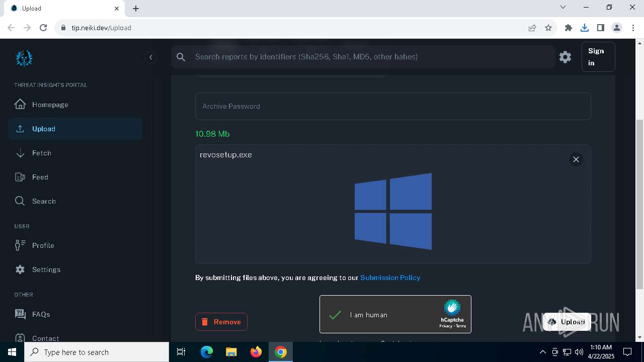Select the Upload sidebar item
The image size is (644, 362).
(x=75, y=129)
